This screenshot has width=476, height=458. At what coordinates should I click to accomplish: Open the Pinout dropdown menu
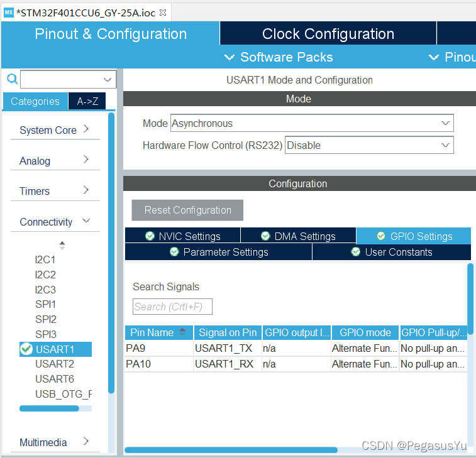(x=451, y=57)
